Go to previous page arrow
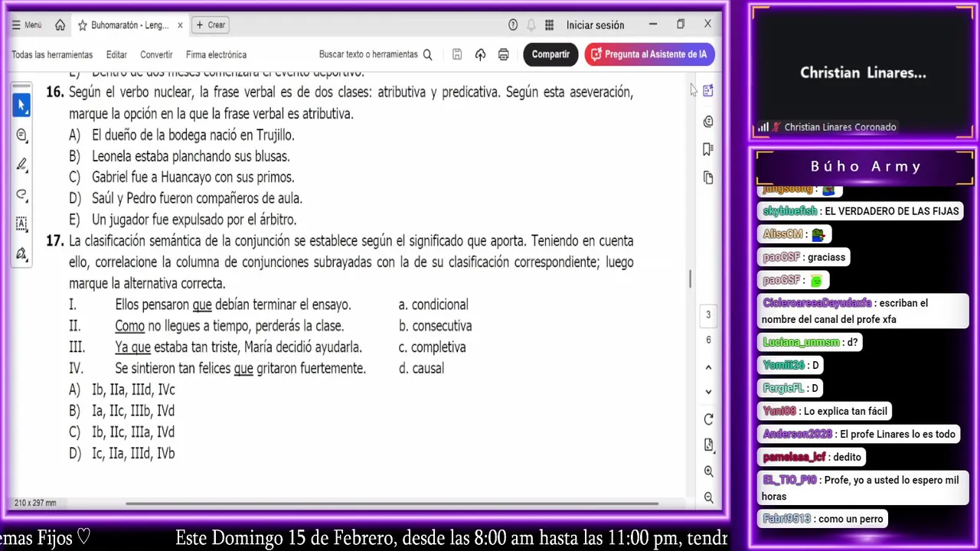Viewport: 980px width, 551px height. pos(708,367)
